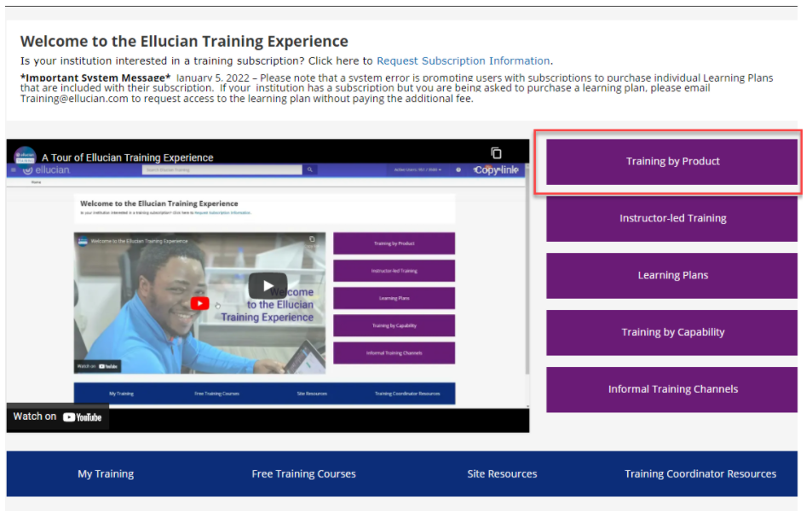Click the Important System Message text
The image size is (812, 511).
click(95, 78)
